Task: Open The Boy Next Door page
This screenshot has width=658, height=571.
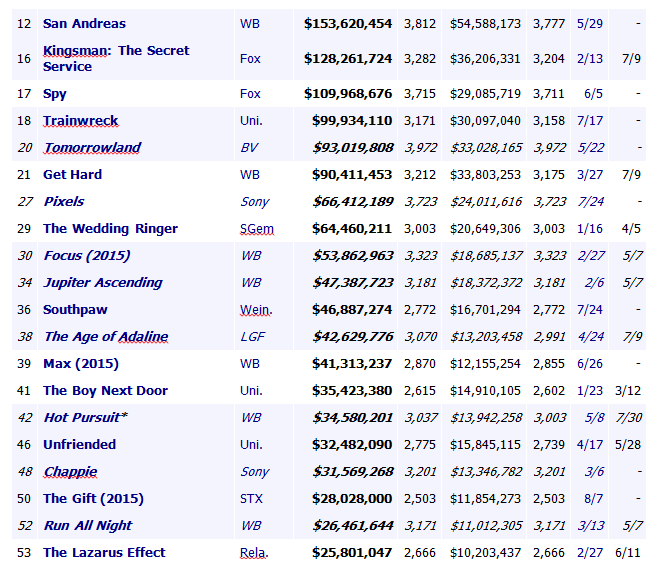Action: click(105, 391)
